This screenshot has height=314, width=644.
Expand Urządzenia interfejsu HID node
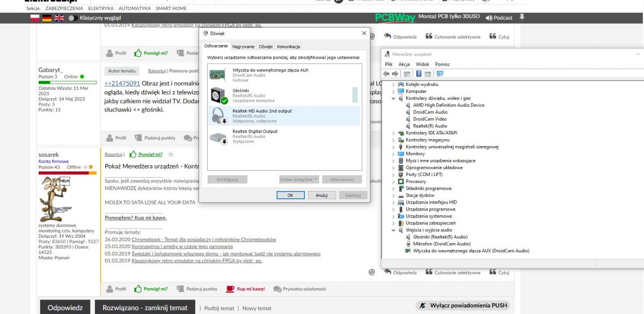click(x=394, y=202)
